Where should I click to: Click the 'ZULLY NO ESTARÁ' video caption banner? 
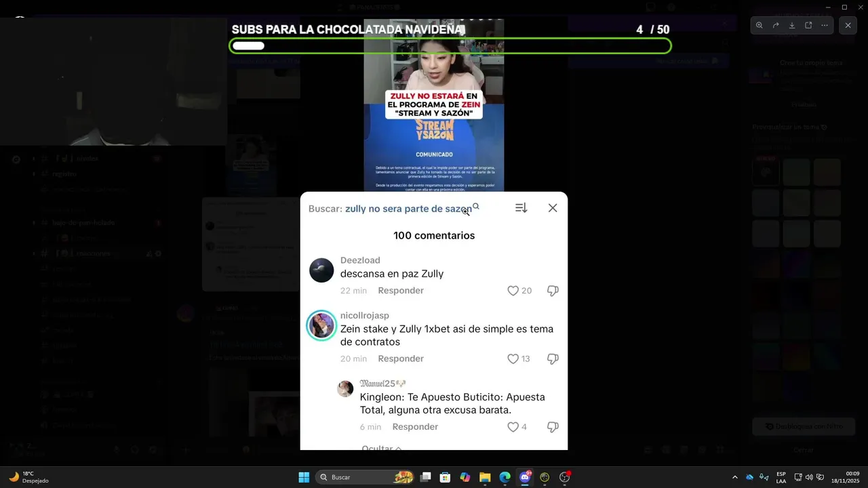[434, 105]
